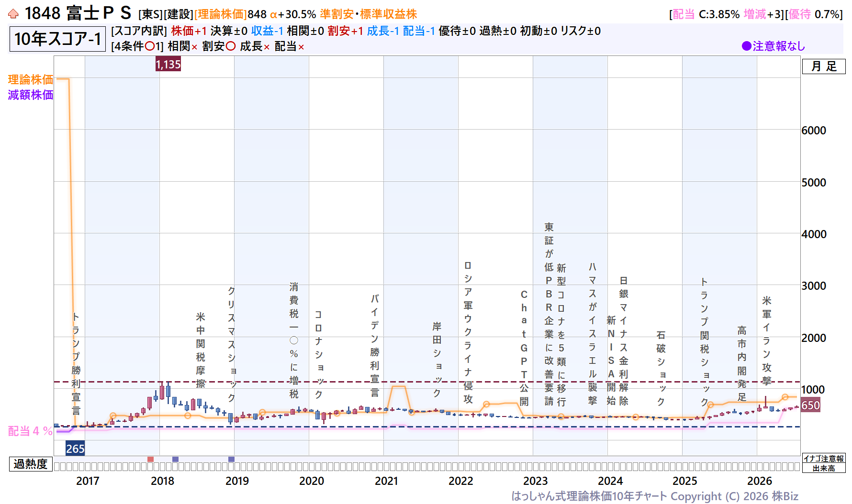This screenshot has height=504, width=852.
Task: Click the 日銀マイナス金利解除 event label
Action: click(624, 340)
